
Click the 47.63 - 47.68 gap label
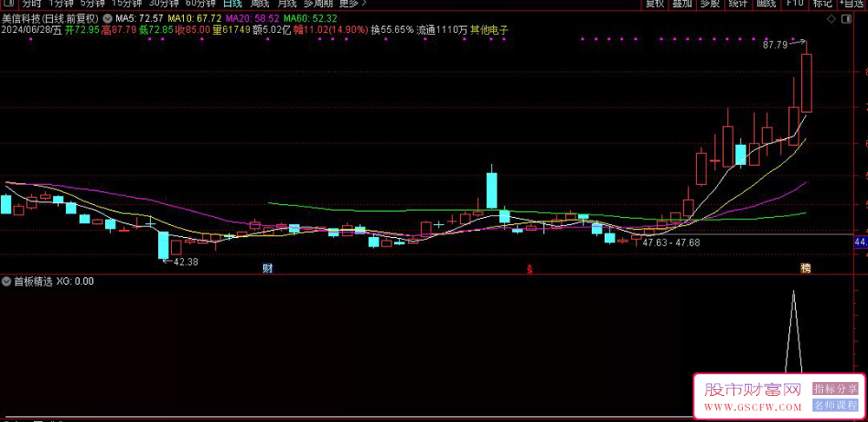[672, 242]
